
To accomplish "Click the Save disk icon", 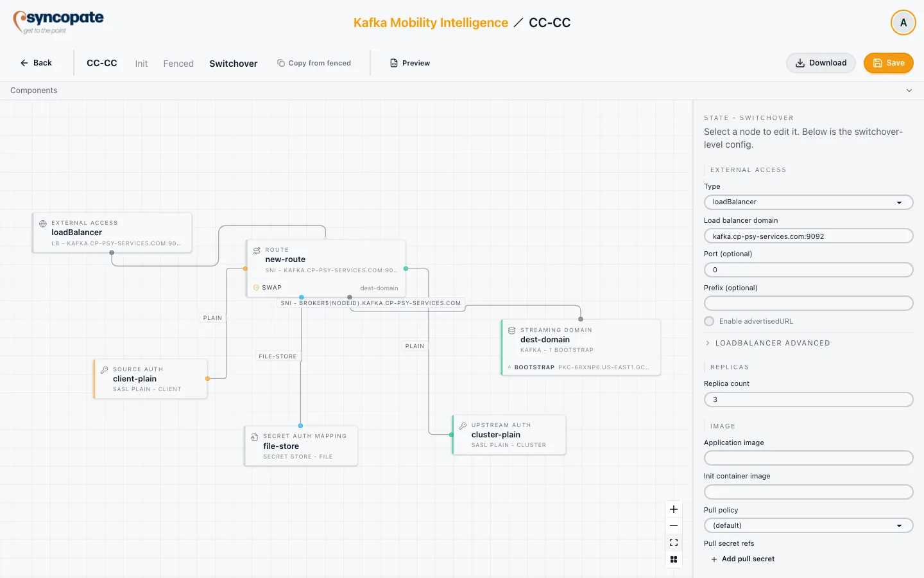I will click(878, 63).
